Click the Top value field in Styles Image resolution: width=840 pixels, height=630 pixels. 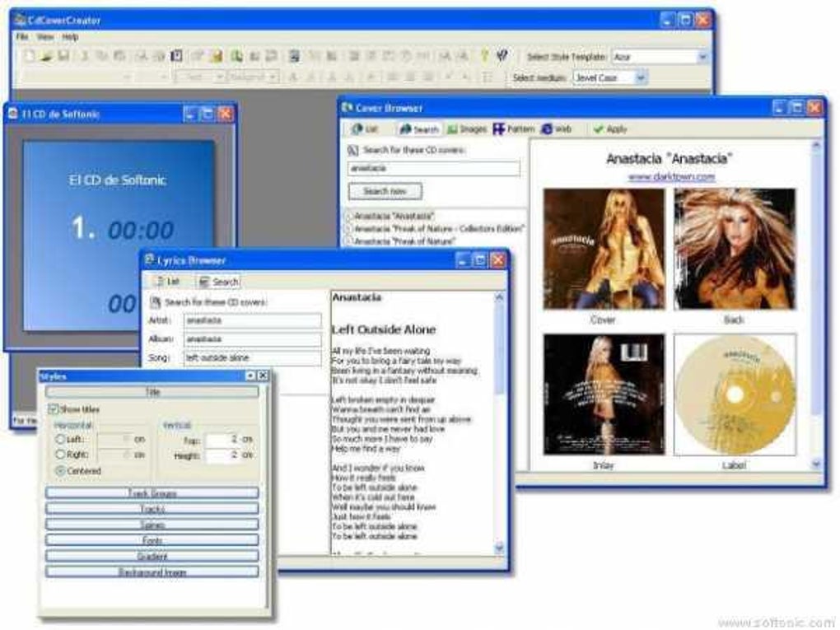click(223, 439)
